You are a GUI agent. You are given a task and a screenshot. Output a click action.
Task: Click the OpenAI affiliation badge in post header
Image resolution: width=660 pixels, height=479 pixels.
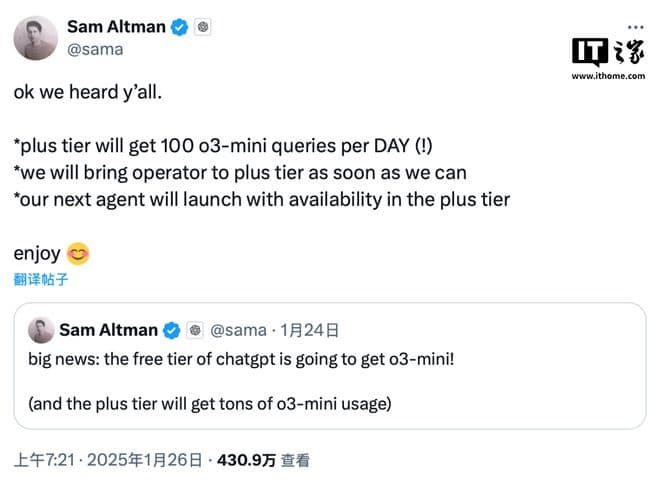pyautogui.click(x=202, y=28)
